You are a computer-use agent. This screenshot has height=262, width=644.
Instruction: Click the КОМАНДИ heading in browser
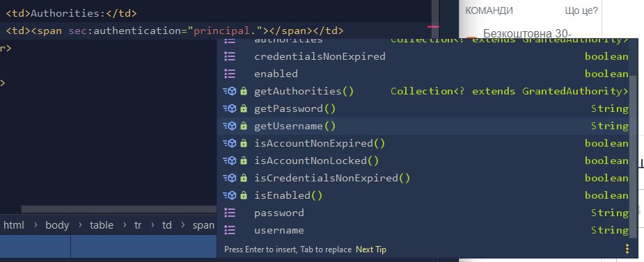click(489, 10)
